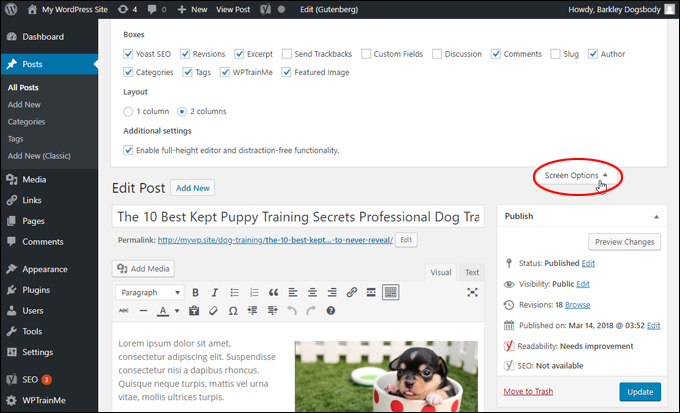Image resolution: width=680 pixels, height=413 pixels.
Task: Select the puppy image in editor
Action: [x=386, y=376]
